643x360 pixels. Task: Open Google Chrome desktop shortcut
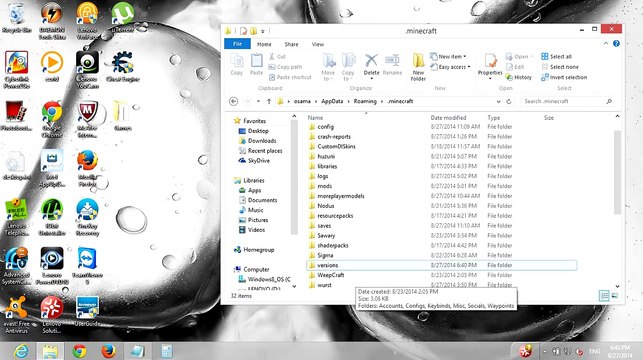point(52,119)
